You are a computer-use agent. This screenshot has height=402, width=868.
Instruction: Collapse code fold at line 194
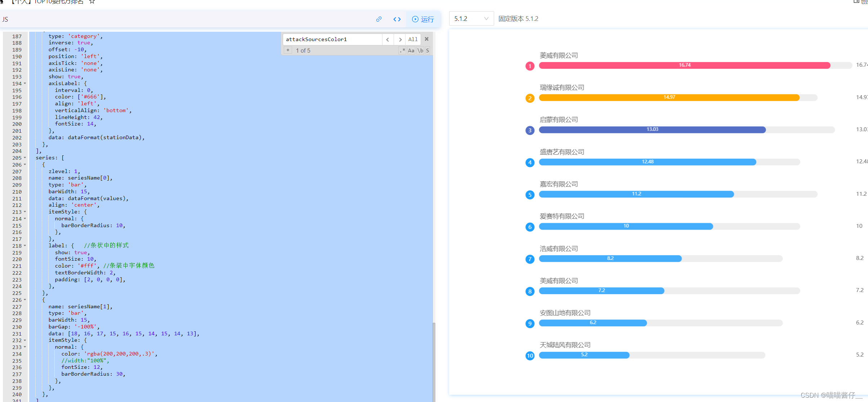tap(25, 84)
